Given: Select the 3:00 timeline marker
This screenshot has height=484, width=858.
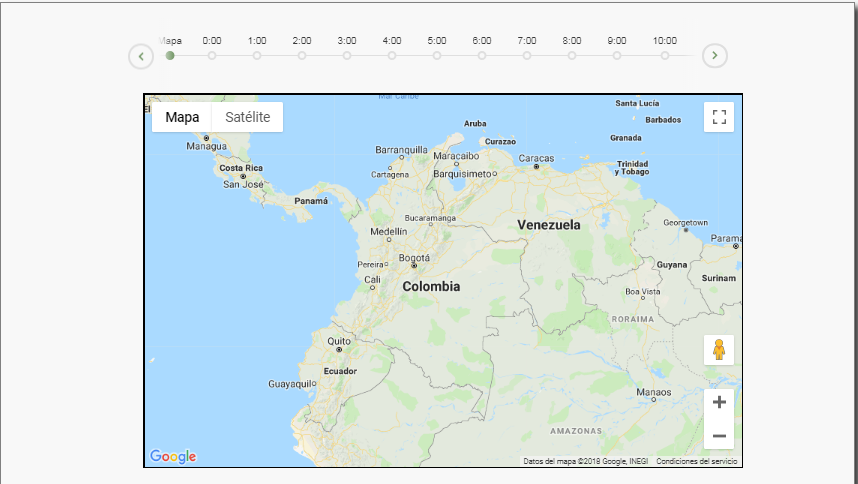Looking at the screenshot, I should click(347, 55).
